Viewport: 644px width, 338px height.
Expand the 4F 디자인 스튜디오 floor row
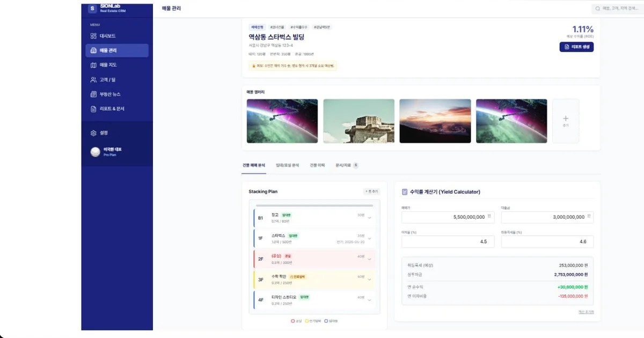pyautogui.click(x=314, y=299)
